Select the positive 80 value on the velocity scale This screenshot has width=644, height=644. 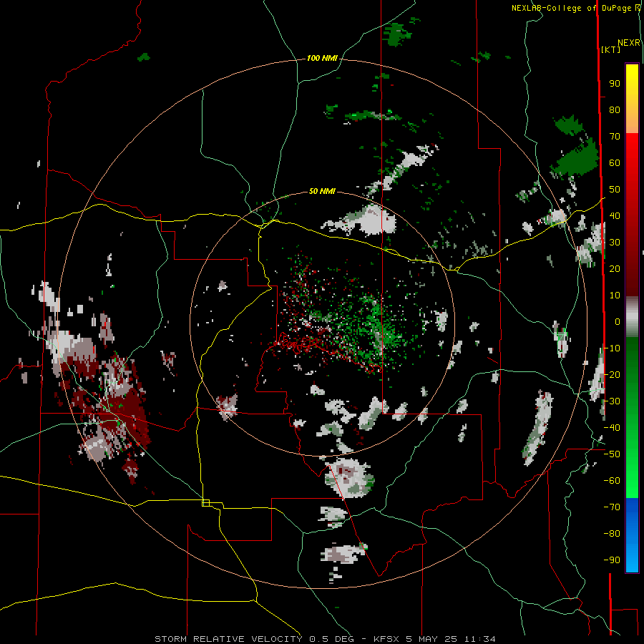pyautogui.click(x=615, y=109)
